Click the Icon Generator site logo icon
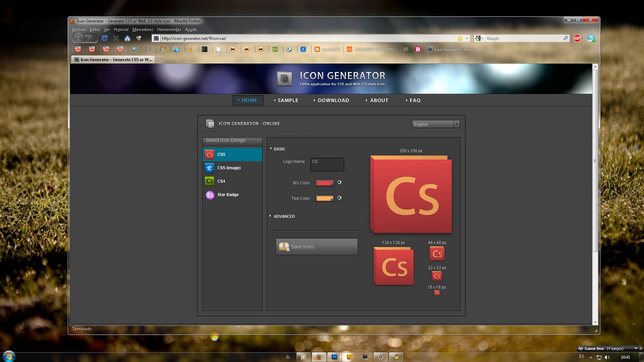This screenshot has height=362, width=644. coord(285,78)
